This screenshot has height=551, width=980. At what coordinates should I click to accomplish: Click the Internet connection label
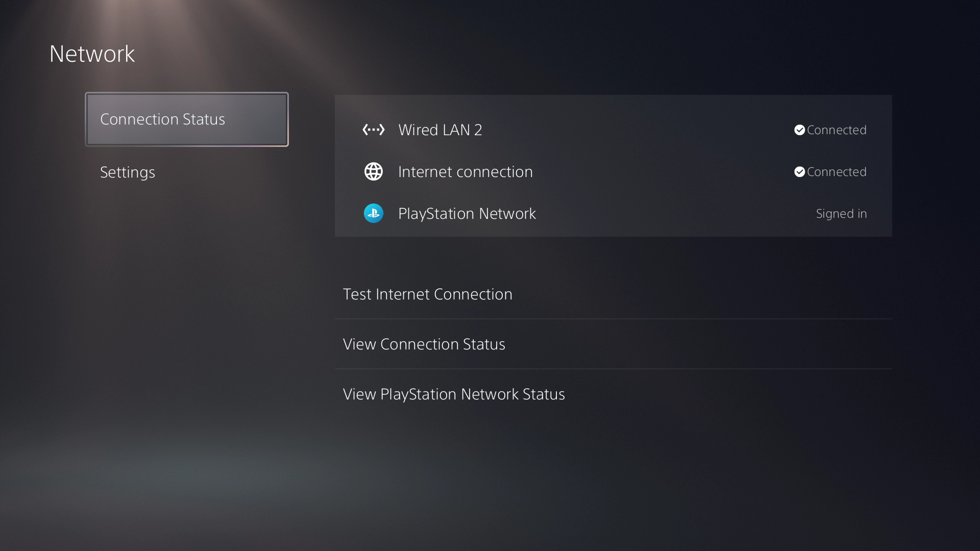[x=465, y=172]
